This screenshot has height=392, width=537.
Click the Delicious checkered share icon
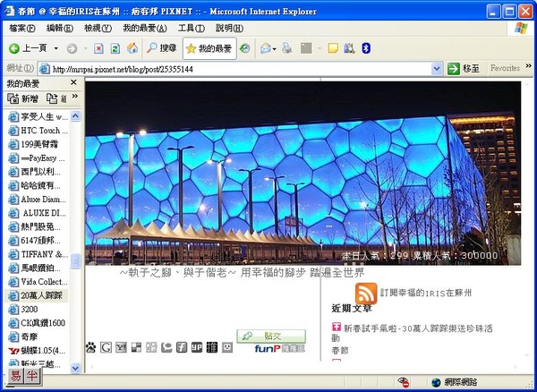point(136,347)
